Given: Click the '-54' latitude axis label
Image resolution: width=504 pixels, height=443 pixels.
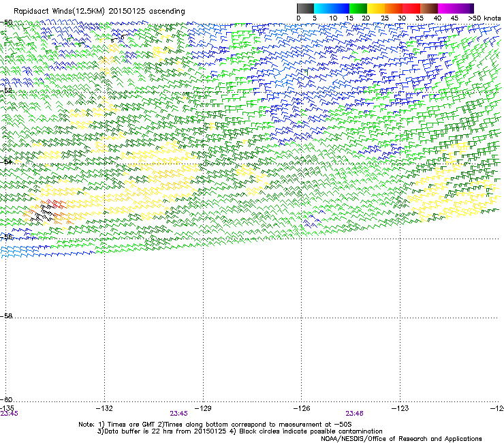Looking at the screenshot, I should (x=6, y=162).
